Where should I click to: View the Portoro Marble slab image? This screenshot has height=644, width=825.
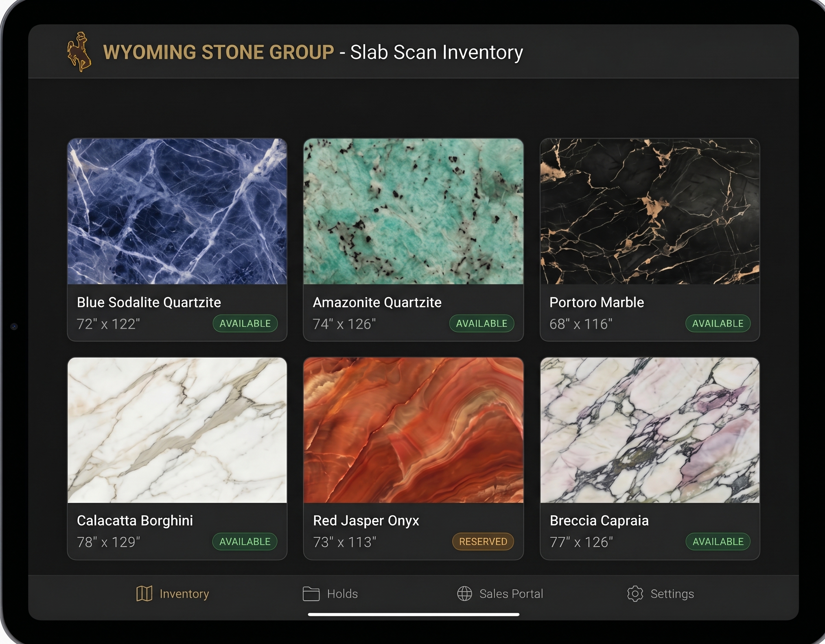[x=650, y=211]
